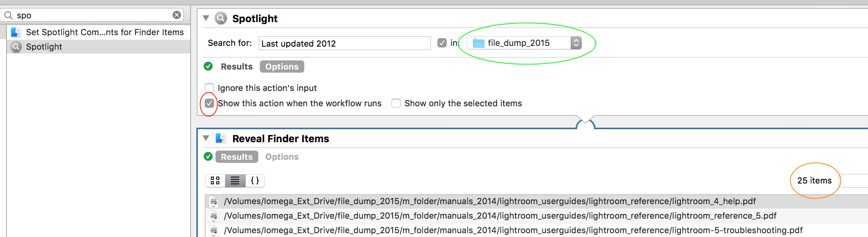Click the Spotlight magnifier icon in library list
868x237 pixels.
pyautogui.click(x=16, y=47)
